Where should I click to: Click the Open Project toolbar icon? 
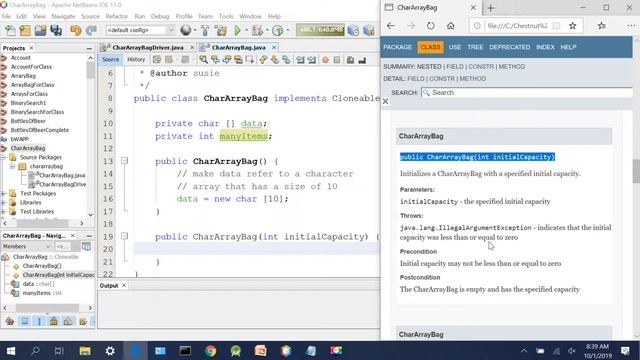(40, 30)
